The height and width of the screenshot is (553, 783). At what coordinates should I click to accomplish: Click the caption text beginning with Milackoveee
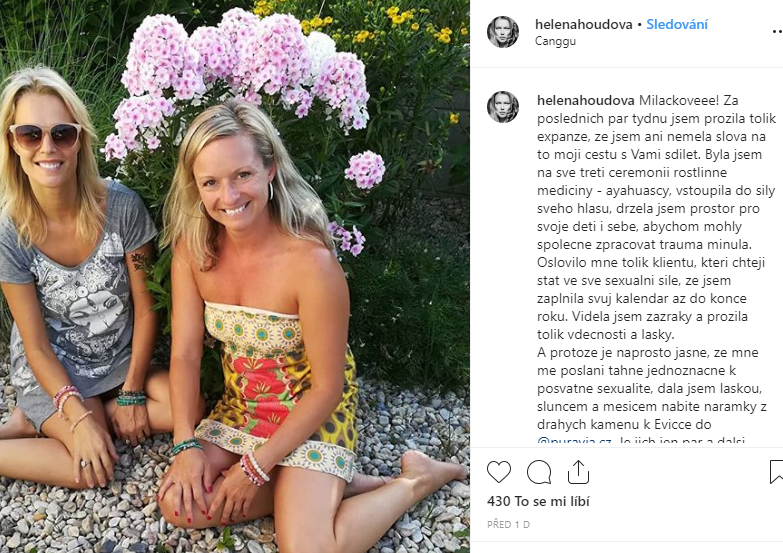pos(656,217)
